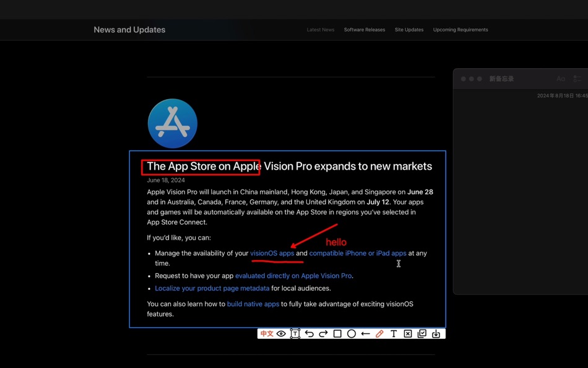Open the App Store logo image
The height and width of the screenshot is (368, 588).
coord(173,123)
